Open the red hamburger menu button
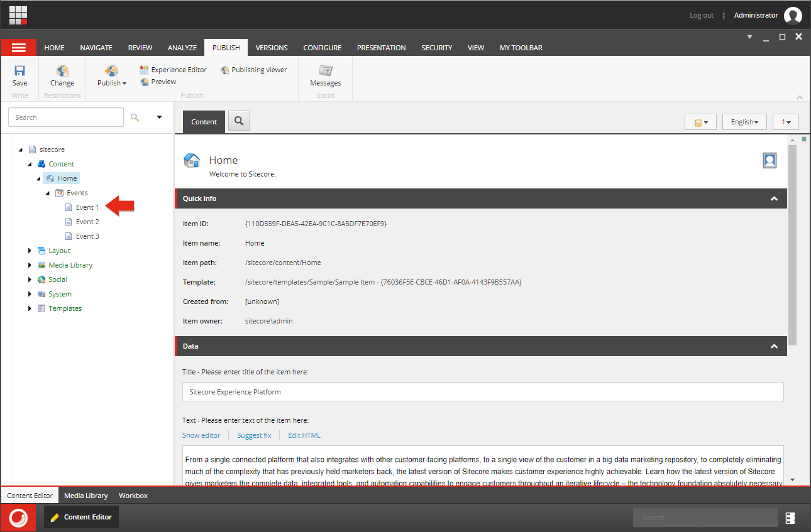Screen dimensions: 811x532 click(19, 48)
